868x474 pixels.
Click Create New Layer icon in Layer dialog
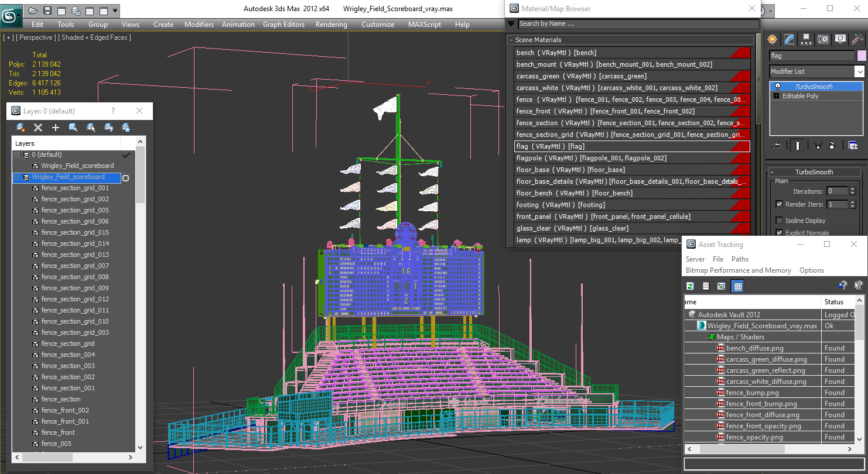(20, 127)
